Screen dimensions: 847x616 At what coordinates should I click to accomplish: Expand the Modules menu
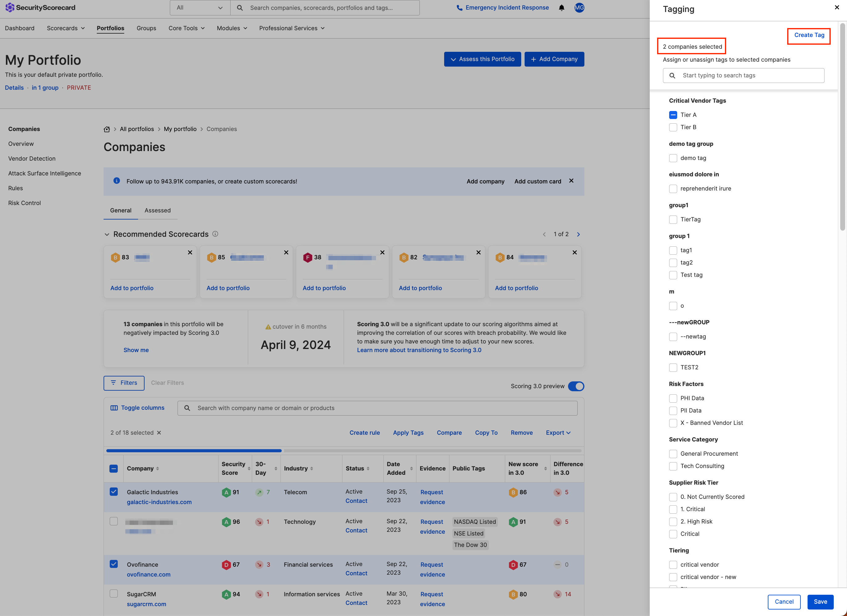tap(232, 28)
